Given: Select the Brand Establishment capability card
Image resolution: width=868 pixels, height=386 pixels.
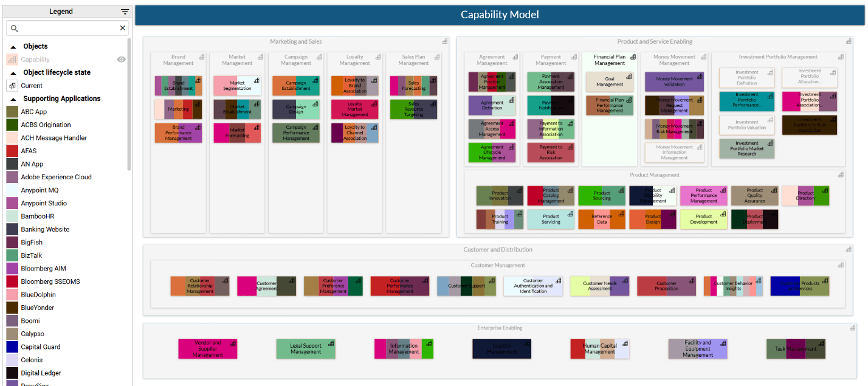Looking at the screenshot, I should pyautogui.click(x=178, y=86).
